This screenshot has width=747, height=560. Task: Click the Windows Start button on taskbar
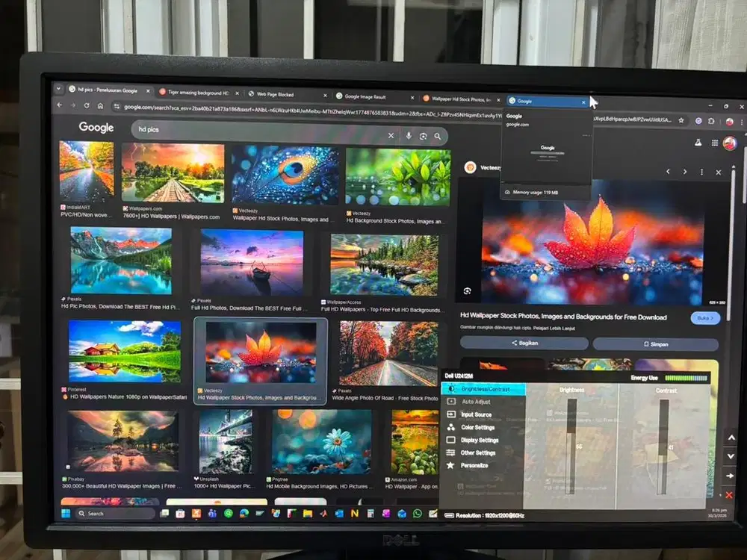click(64, 514)
